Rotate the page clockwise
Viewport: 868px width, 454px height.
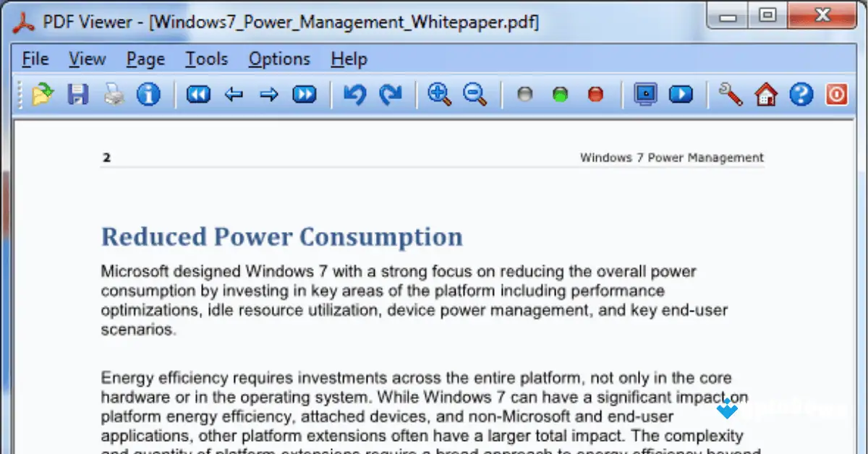[389, 94]
